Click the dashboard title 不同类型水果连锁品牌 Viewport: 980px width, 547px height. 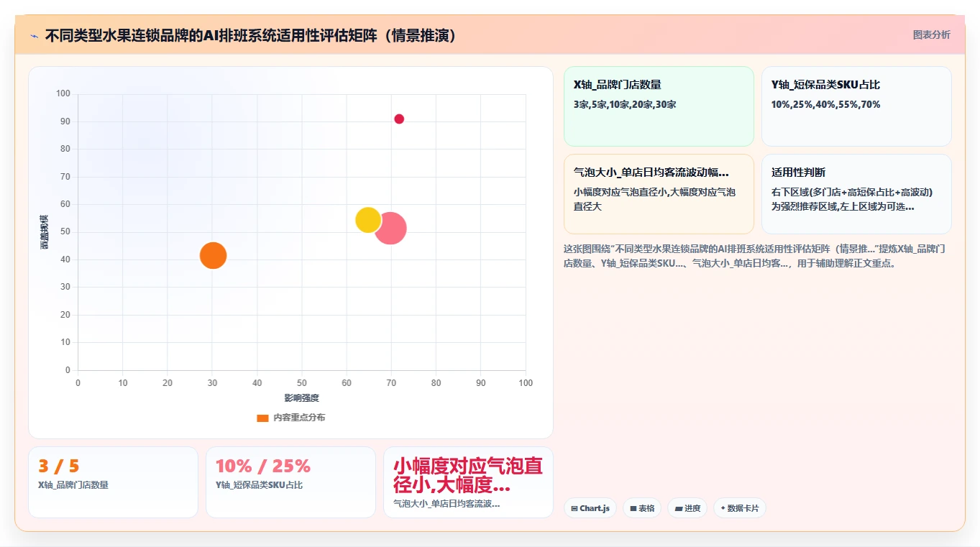click(252, 35)
